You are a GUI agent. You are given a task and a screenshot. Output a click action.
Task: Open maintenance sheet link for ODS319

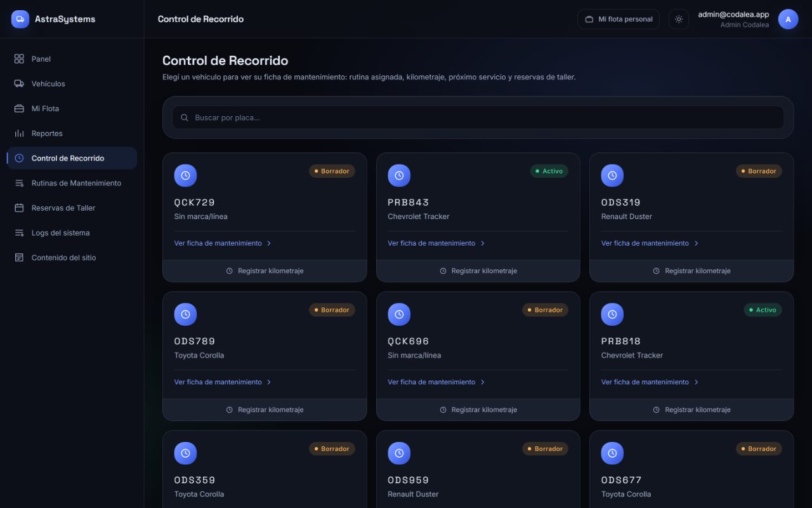click(650, 243)
